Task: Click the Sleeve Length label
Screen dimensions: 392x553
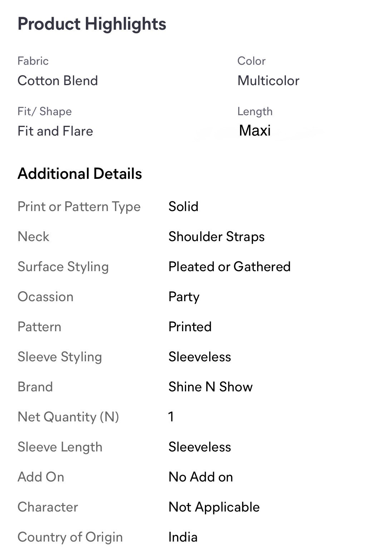Action: coord(60,447)
